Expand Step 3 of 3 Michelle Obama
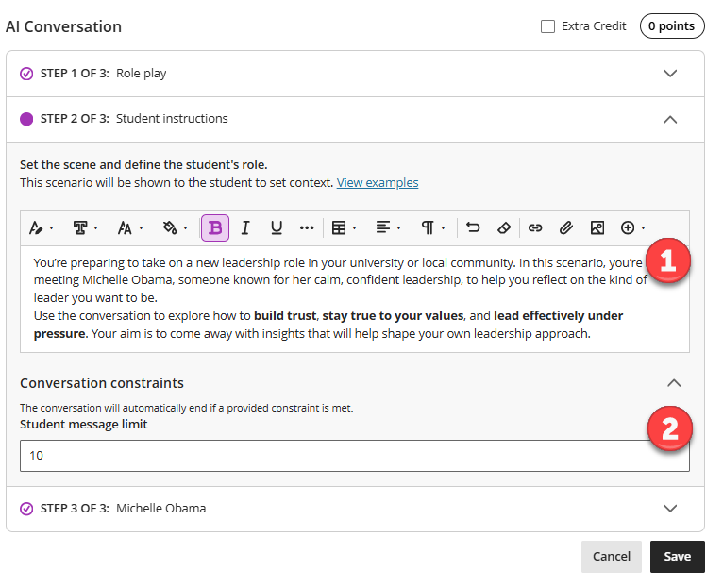723x588 pixels. (x=670, y=509)
